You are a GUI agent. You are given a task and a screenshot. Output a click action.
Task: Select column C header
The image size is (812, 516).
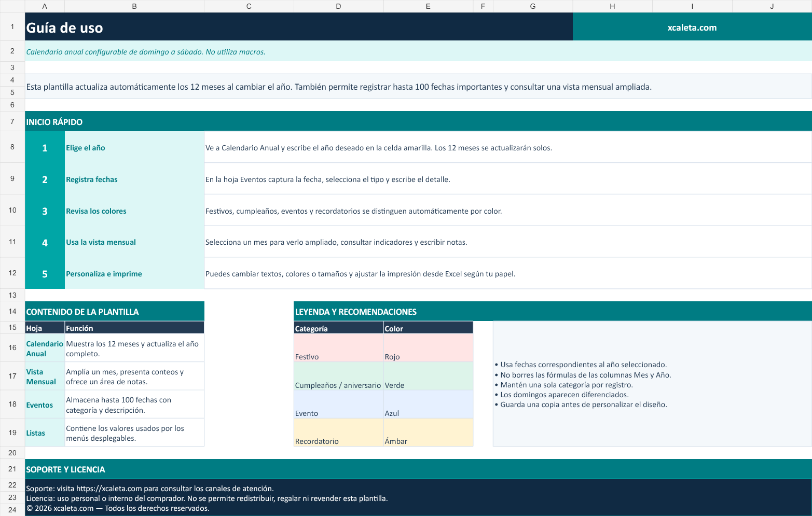pos(249,6)
